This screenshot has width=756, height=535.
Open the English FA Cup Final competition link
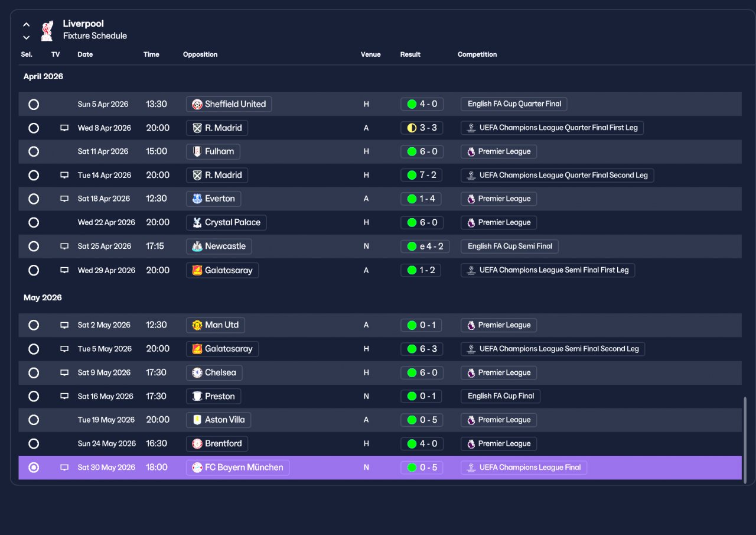click(x=500, y=396)
